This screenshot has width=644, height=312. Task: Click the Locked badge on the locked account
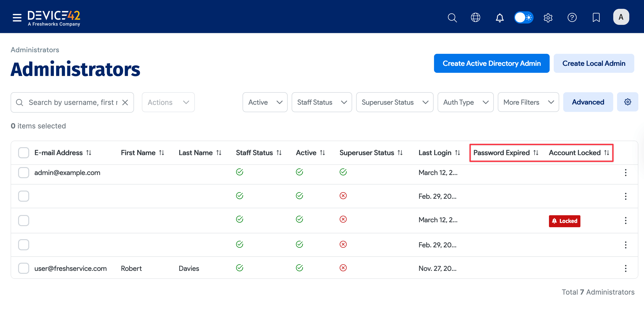coord(564,221)
